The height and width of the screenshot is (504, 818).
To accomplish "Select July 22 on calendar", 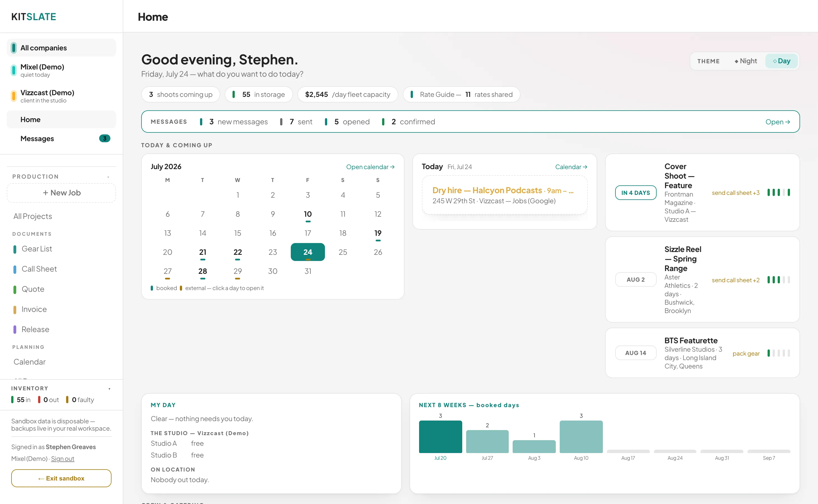I will click(x=238, y=252).
